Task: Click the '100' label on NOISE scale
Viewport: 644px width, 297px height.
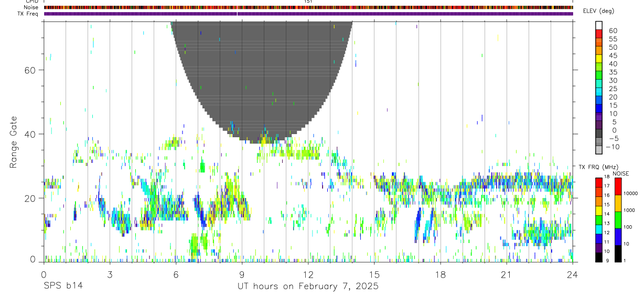Action: click(x=628, y=227)
